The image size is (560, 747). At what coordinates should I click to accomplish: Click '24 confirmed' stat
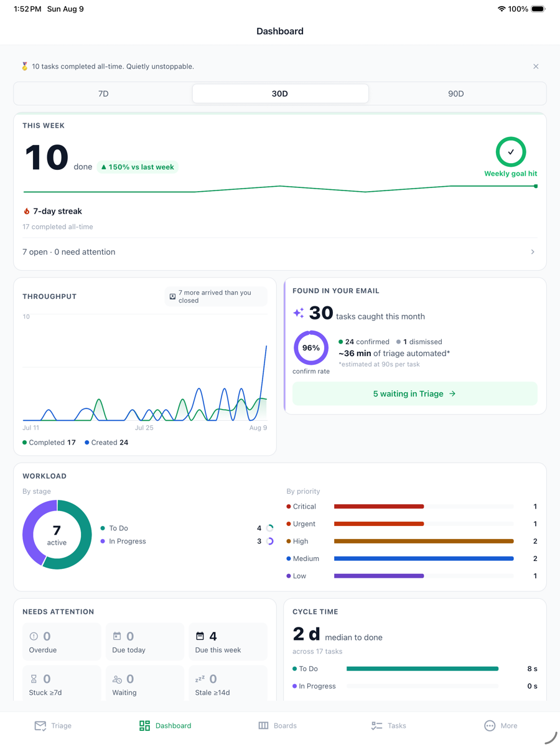(x=364, y=342)
